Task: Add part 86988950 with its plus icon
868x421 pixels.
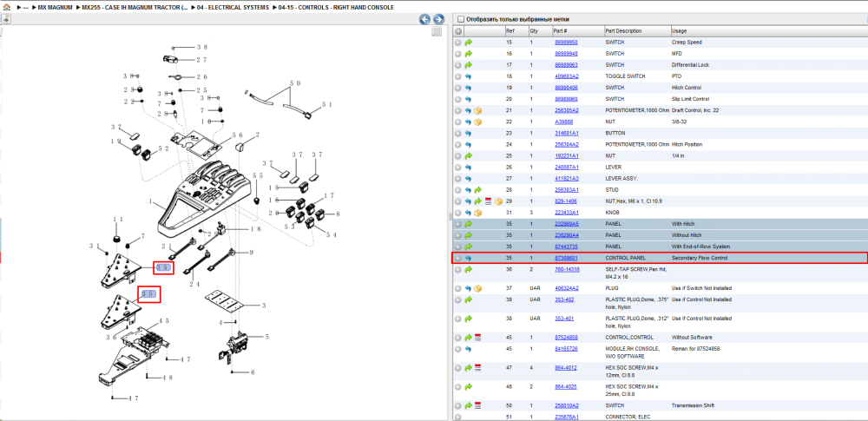Action: click(457, 43)
